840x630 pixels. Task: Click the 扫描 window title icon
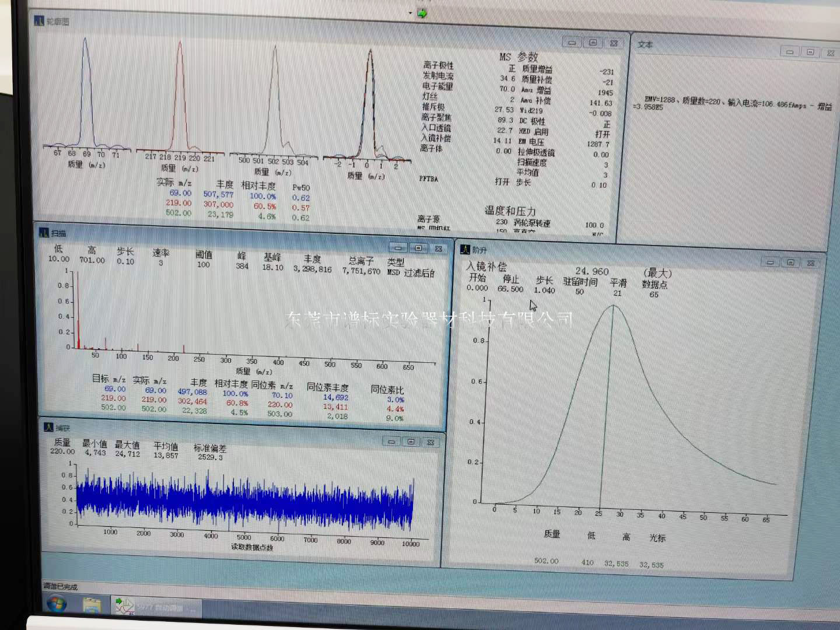(44, 233)
